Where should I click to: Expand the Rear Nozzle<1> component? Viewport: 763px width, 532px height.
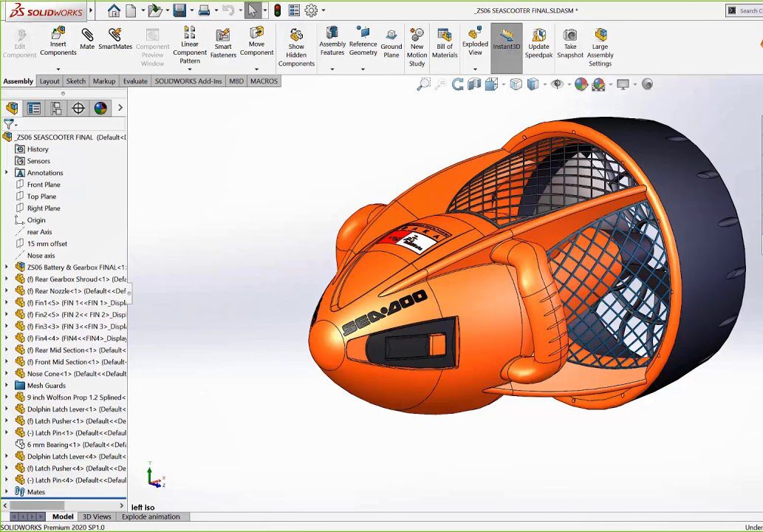pyautogui.click(x=7, y=291)
